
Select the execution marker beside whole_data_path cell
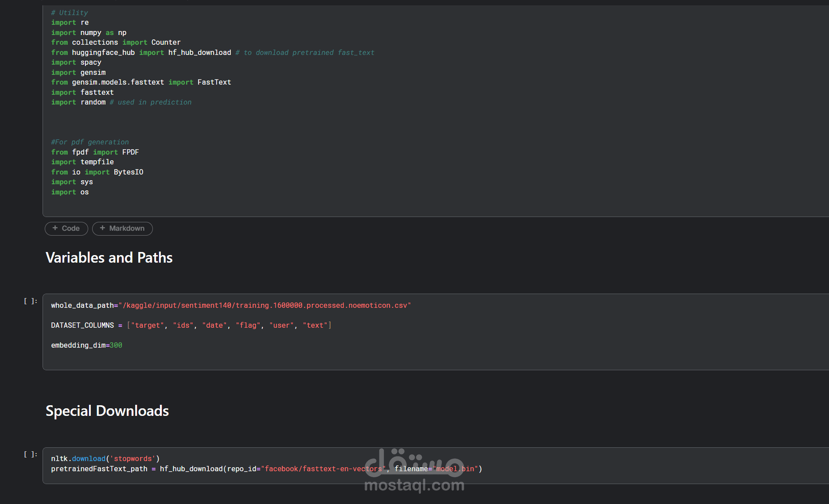point(31,301)
